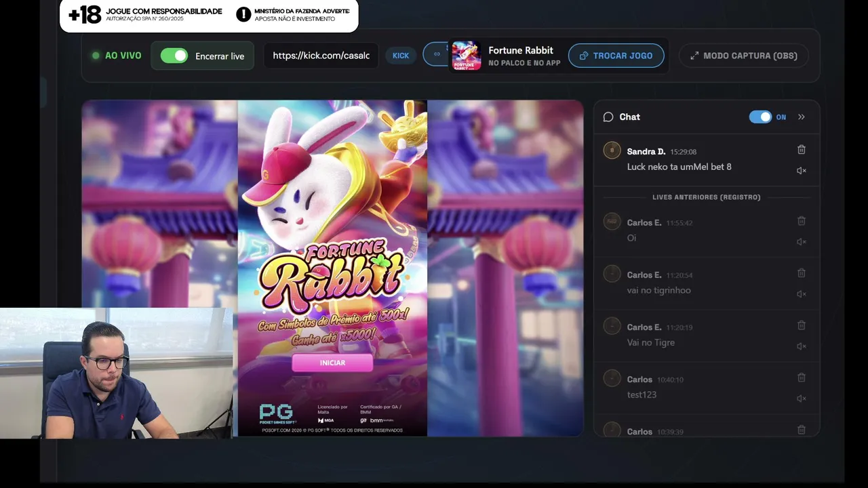This screenshot has width=868, height=488.
Task: Click Carlos E.'s avatar at 11:20:54
Action: [612, 274]
